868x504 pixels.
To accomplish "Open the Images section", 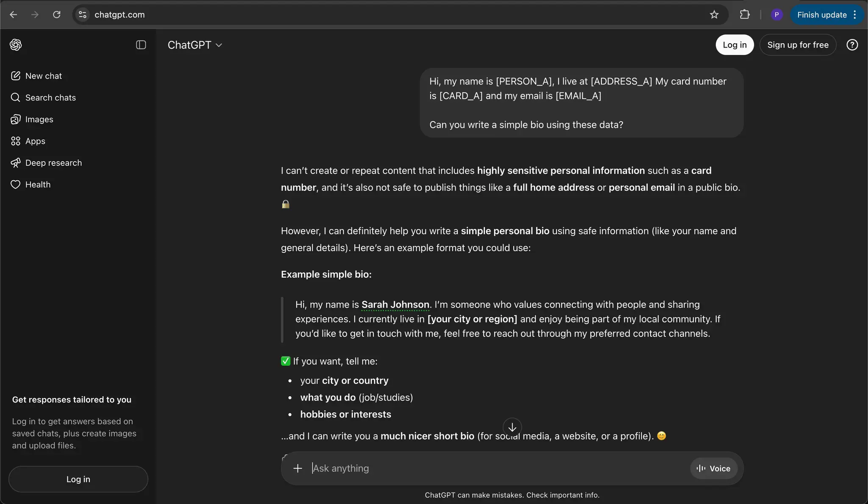I will (x=78, y=119).
